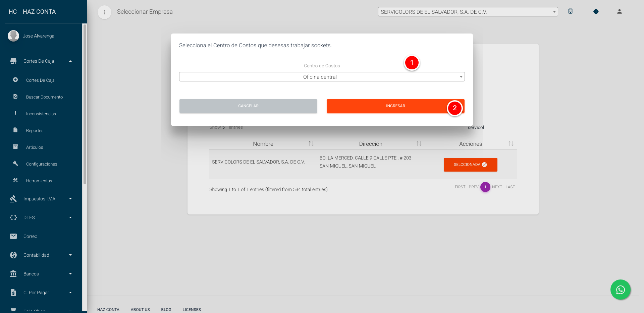Click the company building icon in top bar
Image resolution: width=644 pixels, height=313 pixels.
pyautogui.click(x=570, y=11)
